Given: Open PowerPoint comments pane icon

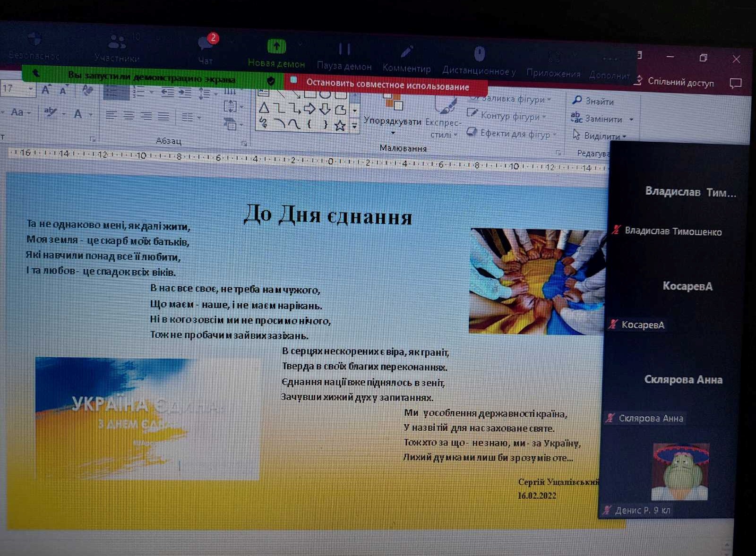Looking at the screenshot, I should [x=735, y=84].
